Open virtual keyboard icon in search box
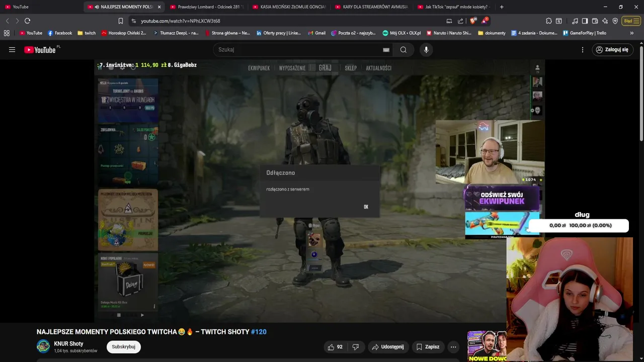 click(386, 50)
